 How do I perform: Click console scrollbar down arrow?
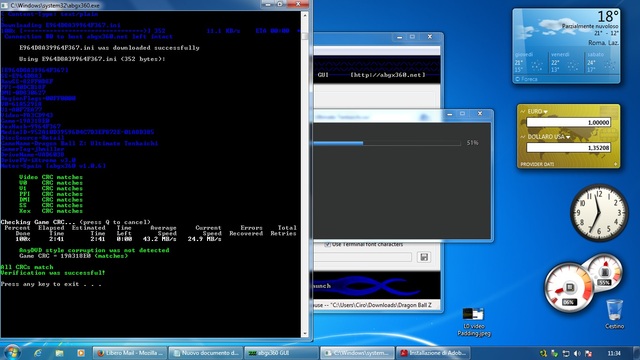[x=304, y=333]
